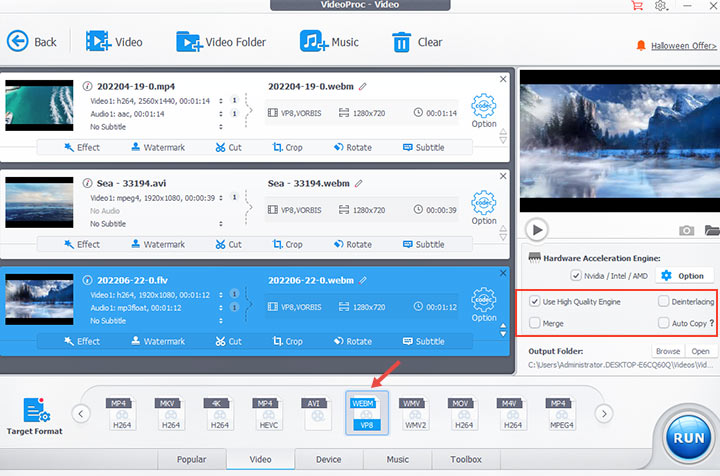Open settings gear in title bar
The width and height of the screenshot is (720, 476).
click(661, 6)
